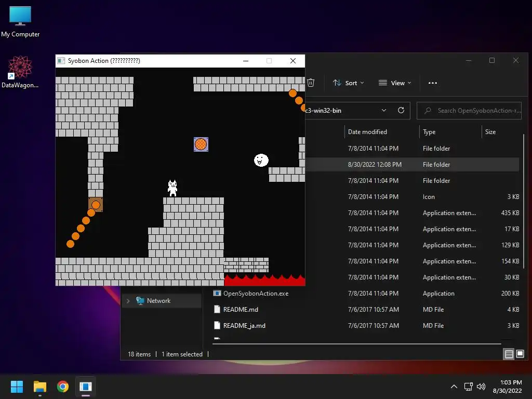Open the Windows Start menu
Viewport: 532px width, 399px height.
point(17,387)
